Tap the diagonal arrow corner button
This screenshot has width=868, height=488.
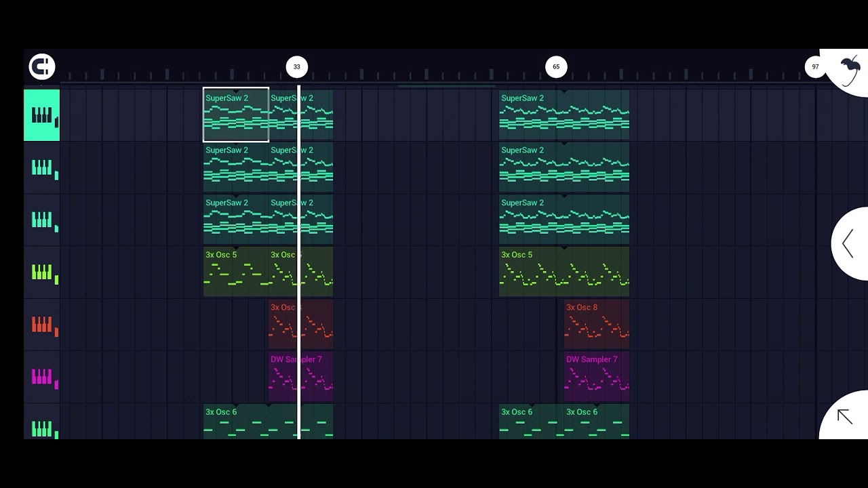(x=845, y=416)
